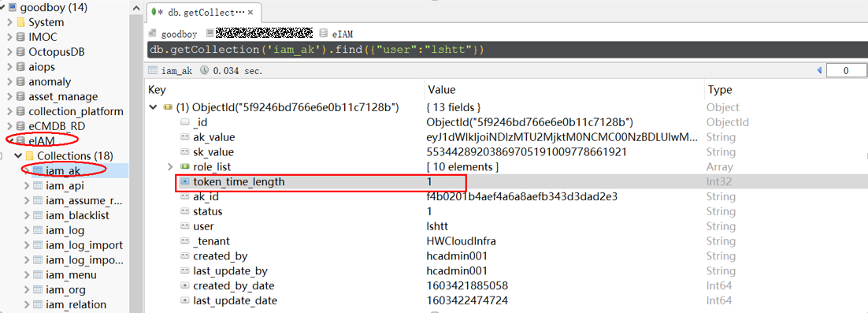The image size is (868, 313).
Task: Click the IMOC database icon
Action: point(21,38)
